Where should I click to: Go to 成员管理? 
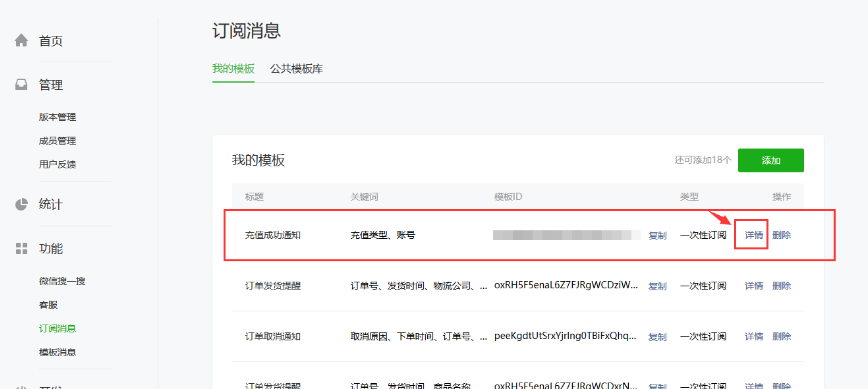pyautogui.click(x=57, y=141)
